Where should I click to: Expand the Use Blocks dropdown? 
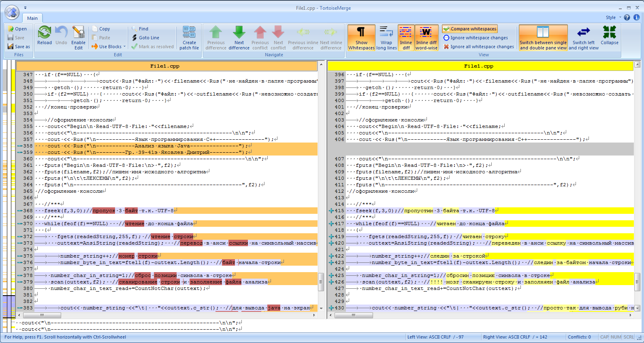tap(125, 47)
